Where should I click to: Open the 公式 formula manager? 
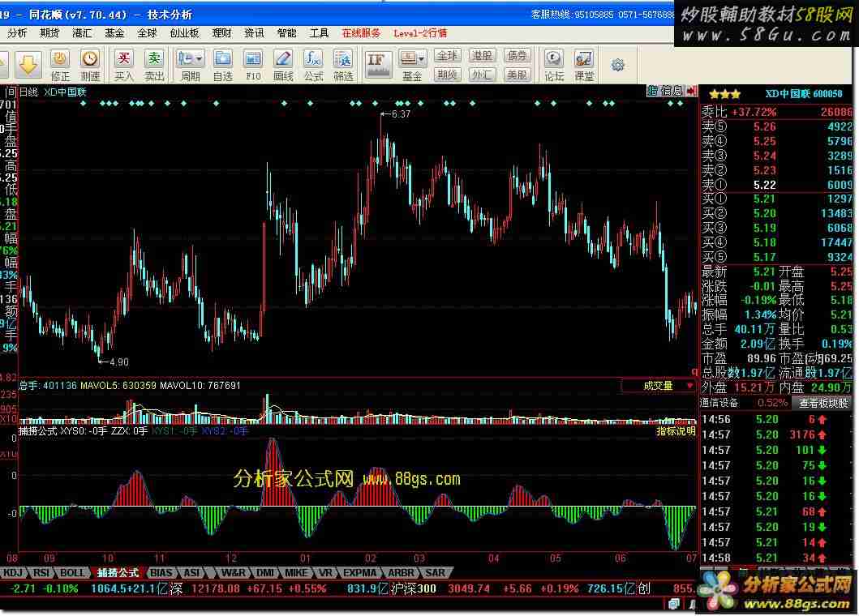pos(313,65)
